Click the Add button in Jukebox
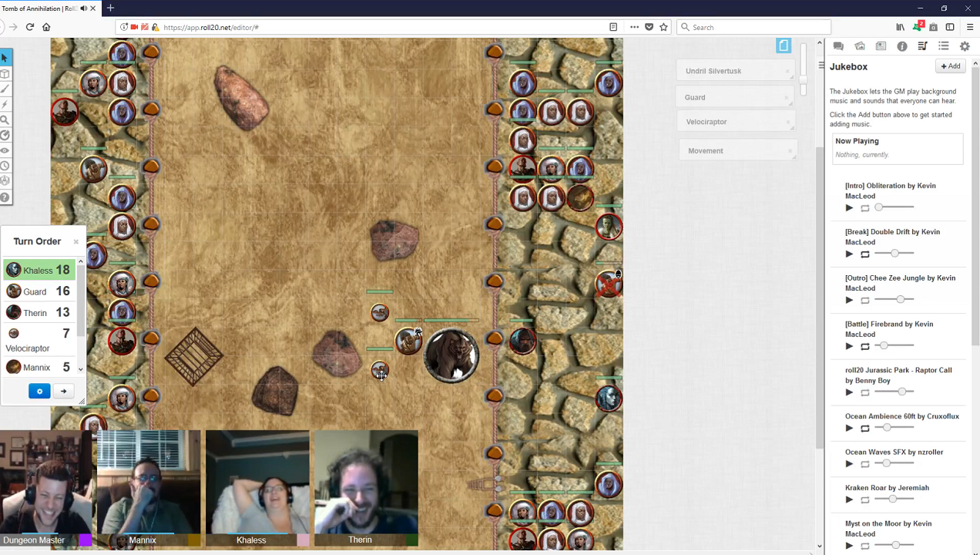Viewport: 980px width, 555px height. 950,66
